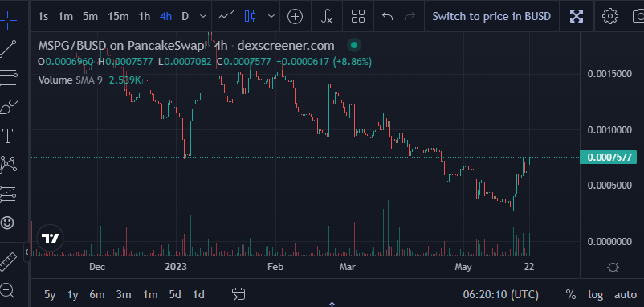
Task: Set interval to 15m
Action: (118, 16)
